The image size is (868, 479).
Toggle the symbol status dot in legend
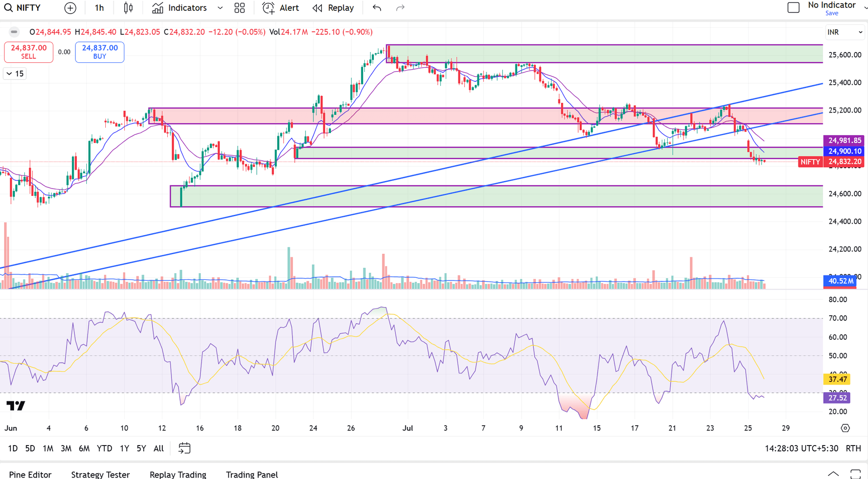click(14, 32)
